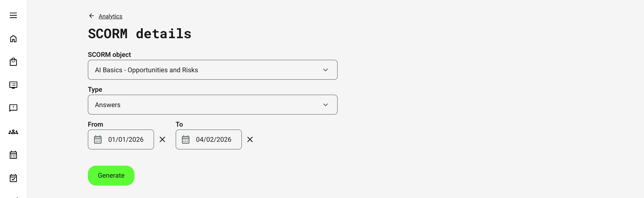
Task: Select the presentation screen icon in the sidebar
Action: (13, 85)
